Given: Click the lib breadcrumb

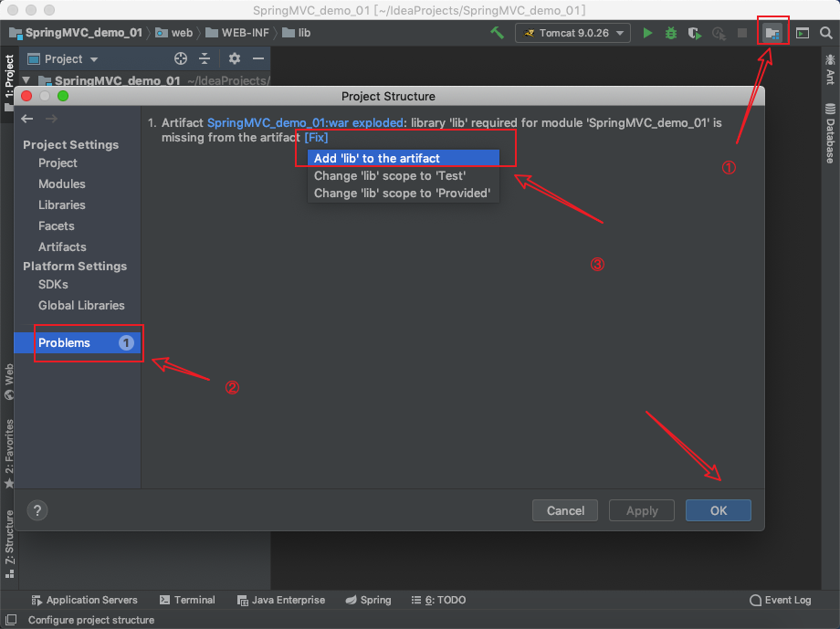Looking at the screenshot, I should [297, 33].
